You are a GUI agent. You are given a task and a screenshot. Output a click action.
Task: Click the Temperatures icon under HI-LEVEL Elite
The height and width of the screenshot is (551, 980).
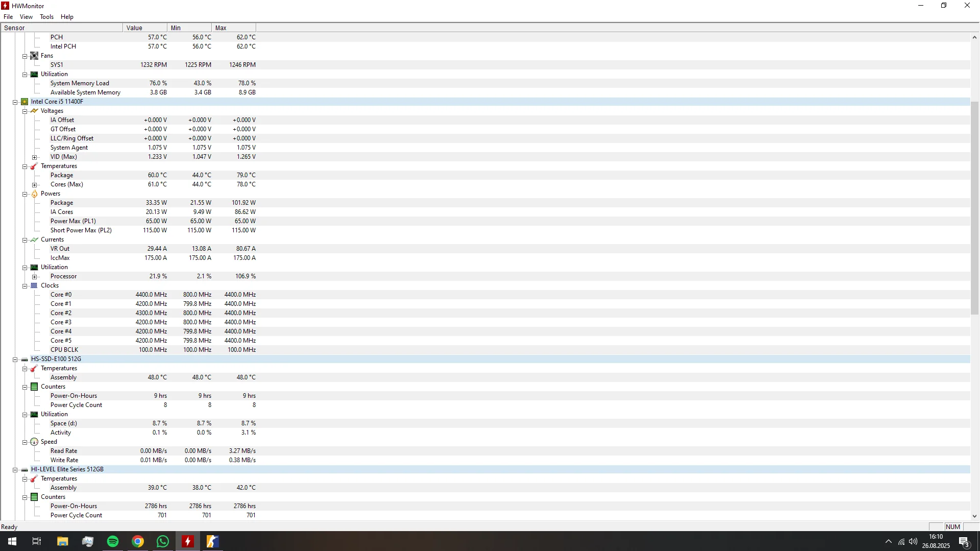pos(34,478)
